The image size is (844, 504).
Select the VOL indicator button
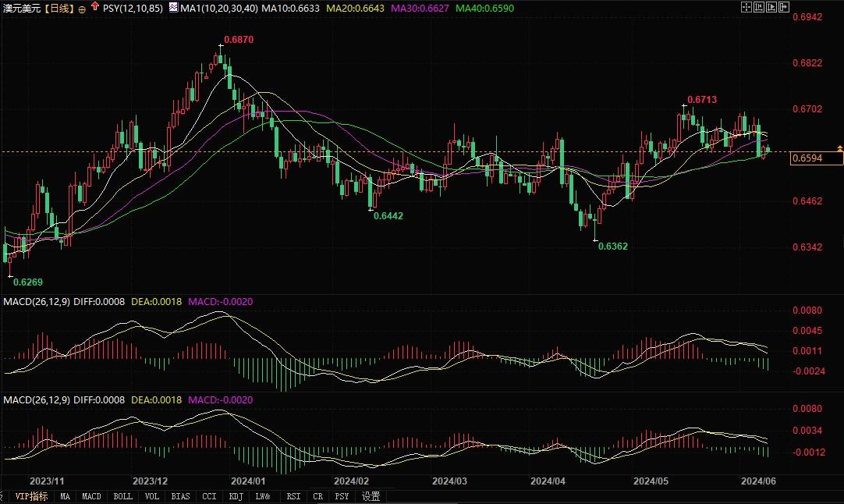[x=151, y=496]
